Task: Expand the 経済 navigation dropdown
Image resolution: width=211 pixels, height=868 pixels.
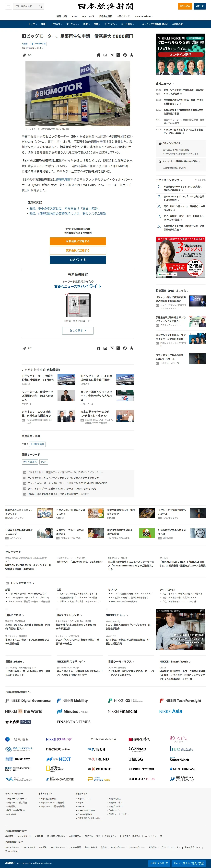Action: [x=86, y=24]
